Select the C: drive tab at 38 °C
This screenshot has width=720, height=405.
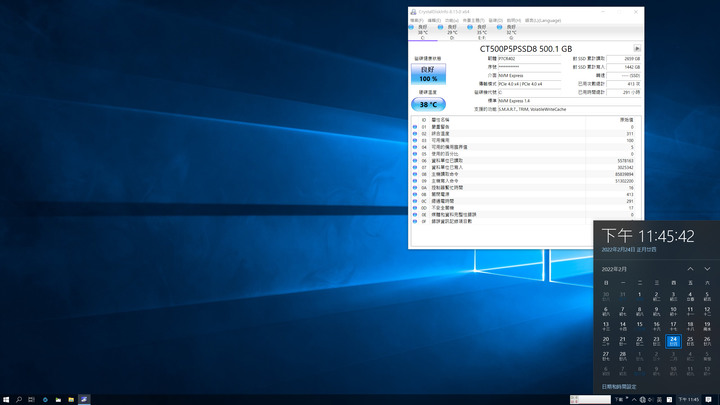click(x=422, y=32)
